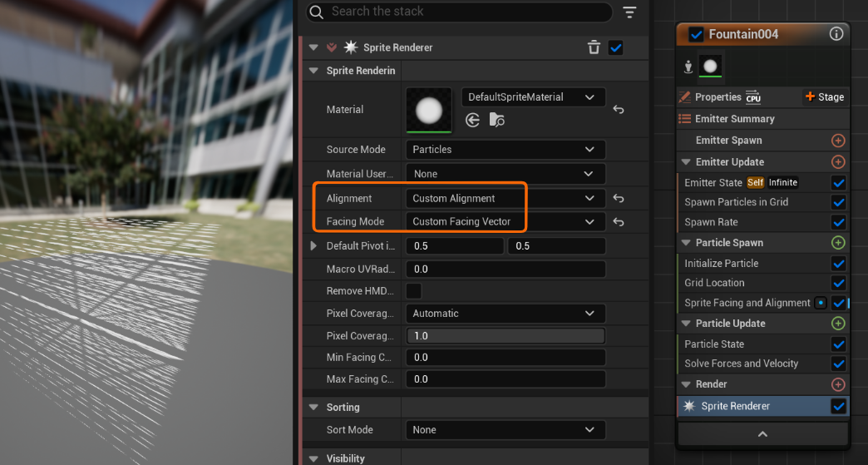868x465 pixels.
Task: Disable the Emitter State module checkbox
Action: point(838,183)
